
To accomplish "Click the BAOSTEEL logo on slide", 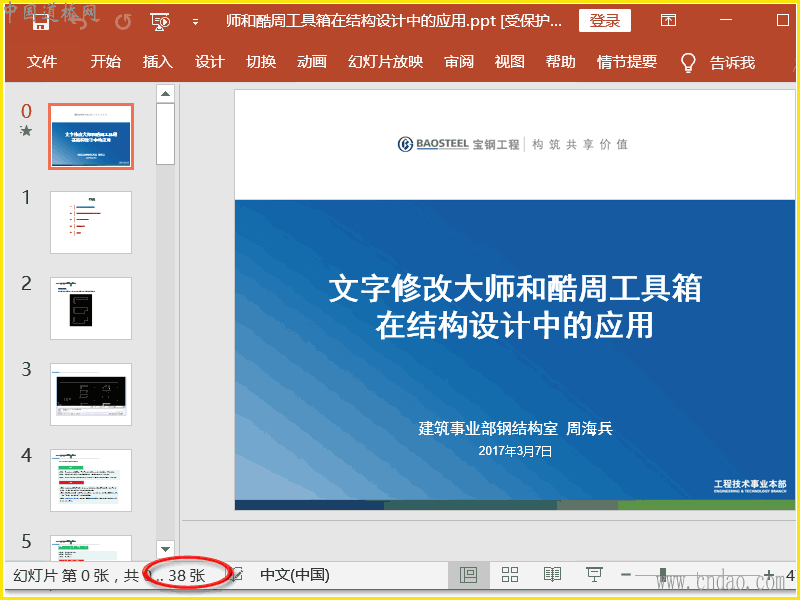I will [433, 144].
